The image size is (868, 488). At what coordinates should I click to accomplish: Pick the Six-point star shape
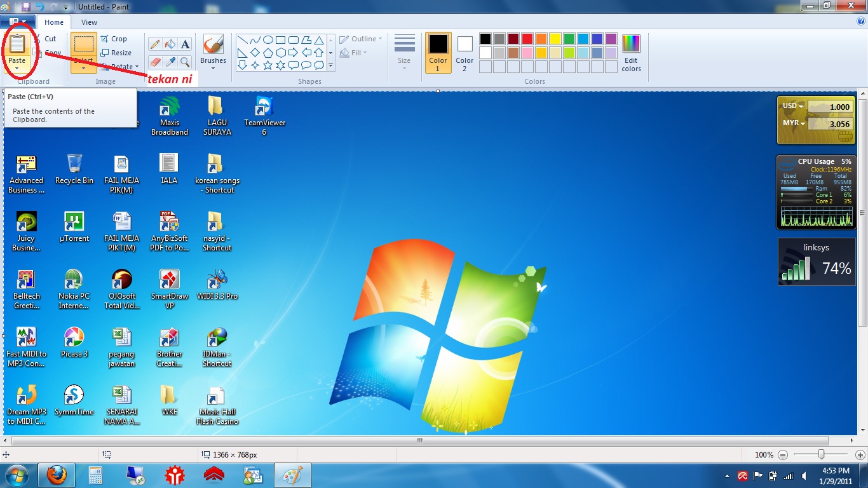coord(281,65)
